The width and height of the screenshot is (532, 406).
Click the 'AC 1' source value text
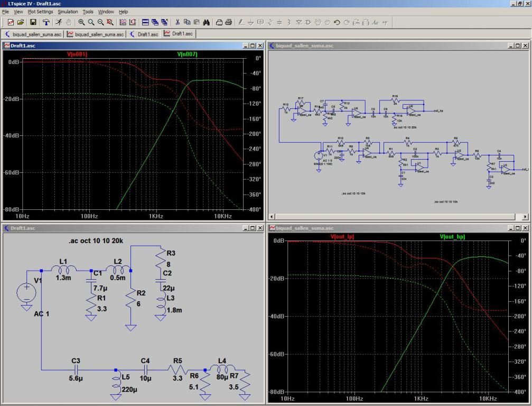tap(41, 313)
